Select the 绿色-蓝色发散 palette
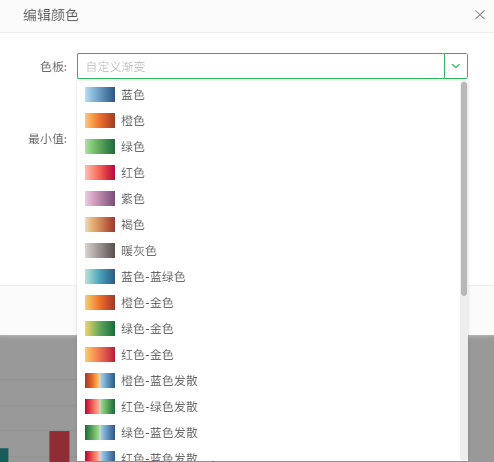Image resolution: width=494 pixels, height=462 pixels. pyautogui.click(x=269, y=433)
